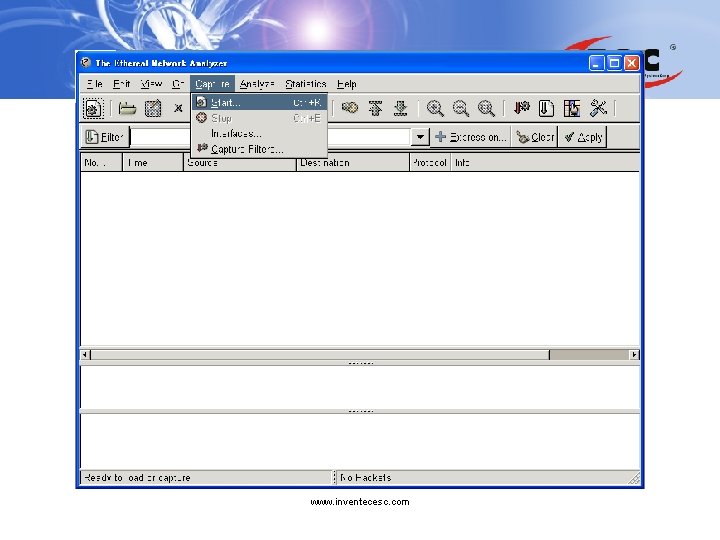Open the View menu

coord(151,84)
